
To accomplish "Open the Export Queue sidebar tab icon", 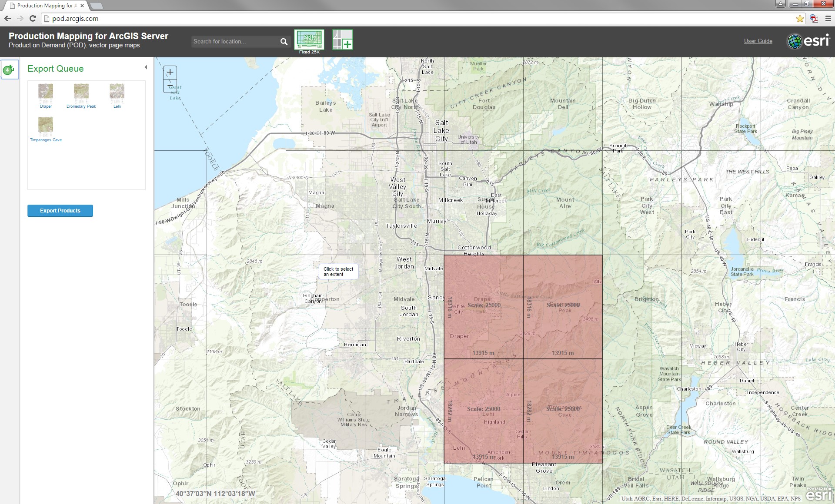I will 9,70.
